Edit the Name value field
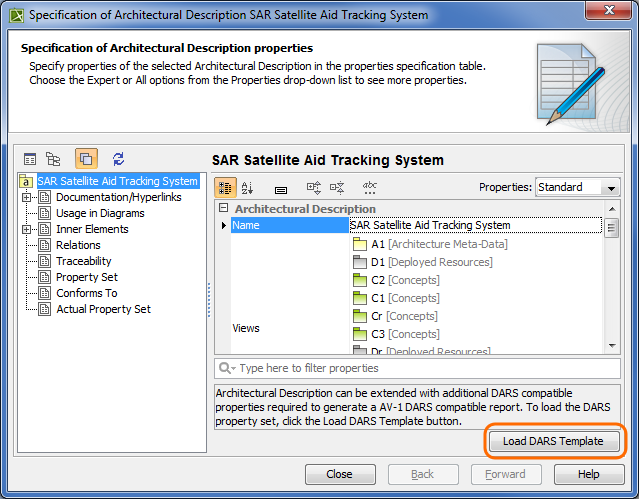This screenshot has width=639, height=499. coord(476,225)
